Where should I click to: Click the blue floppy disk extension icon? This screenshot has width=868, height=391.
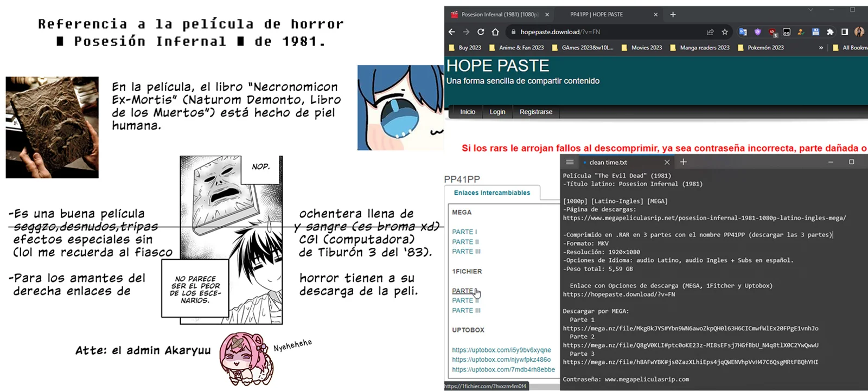(x=815, y=32)
